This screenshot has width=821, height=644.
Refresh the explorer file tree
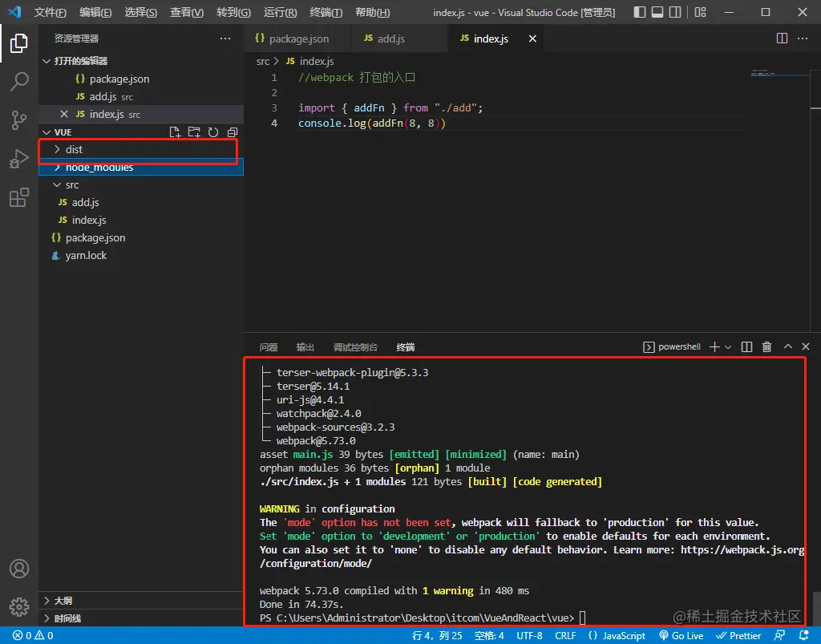click(213, 132)
